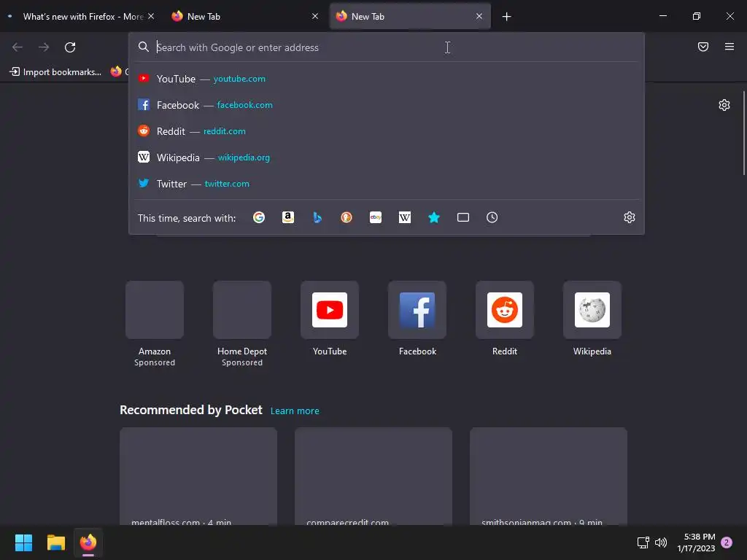Open a new tab with plus button
The height and width of the screenshot is (560, 747).
(x=506, y=17)
